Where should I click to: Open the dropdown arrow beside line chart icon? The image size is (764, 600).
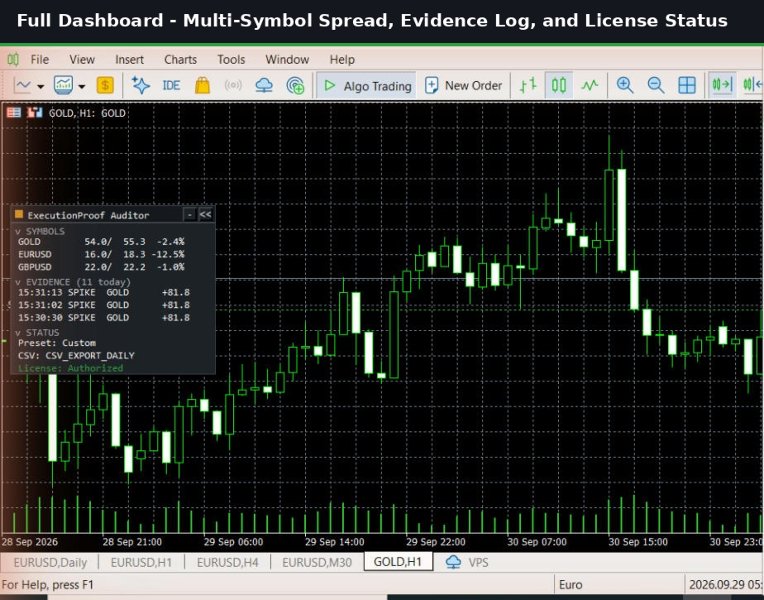[x=40, y=87]
